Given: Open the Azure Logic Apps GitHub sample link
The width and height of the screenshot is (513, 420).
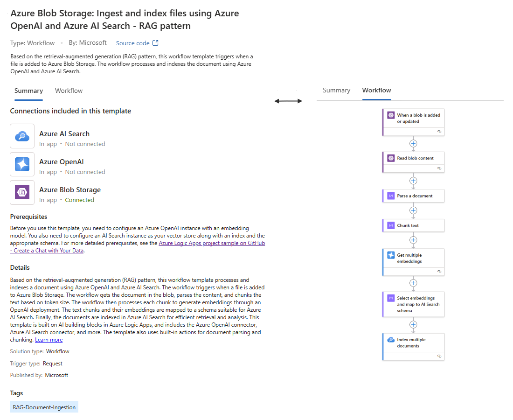Looking at the screenshot, I should pyautogui.click(x=138, y=247).
